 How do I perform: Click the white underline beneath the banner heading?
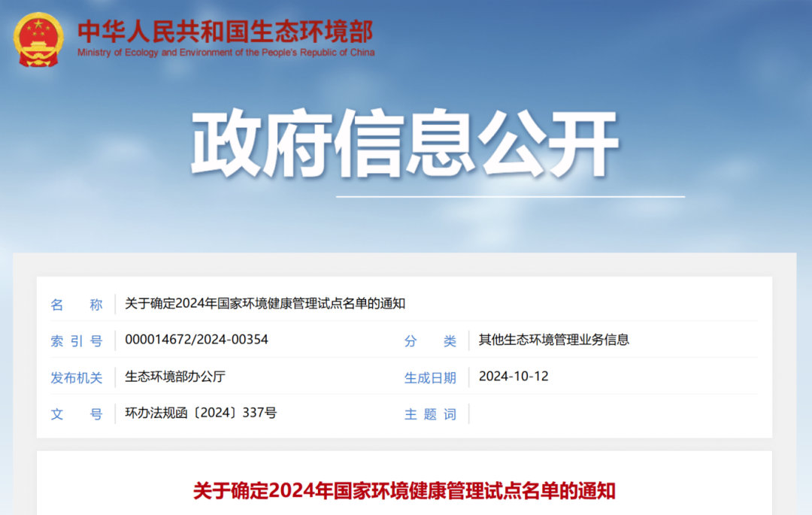[x=510, y=196]
